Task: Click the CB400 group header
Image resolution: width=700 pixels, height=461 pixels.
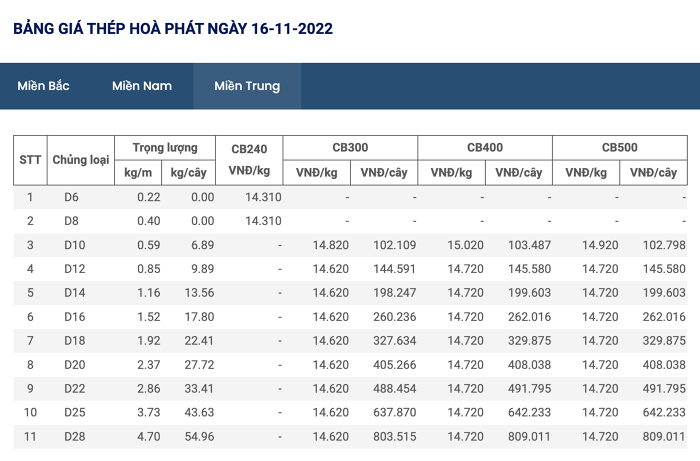Action: point(485,148)
